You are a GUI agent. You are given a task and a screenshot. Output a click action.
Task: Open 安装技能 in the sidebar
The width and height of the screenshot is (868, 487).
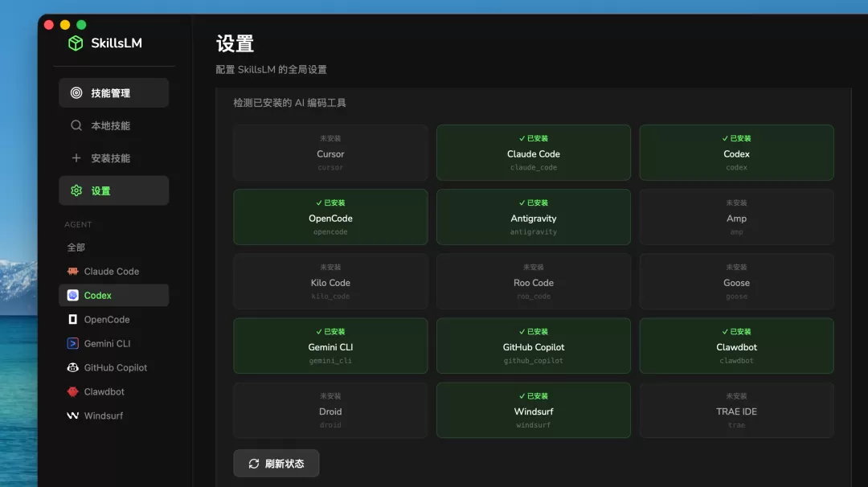[x=113, y=158]
